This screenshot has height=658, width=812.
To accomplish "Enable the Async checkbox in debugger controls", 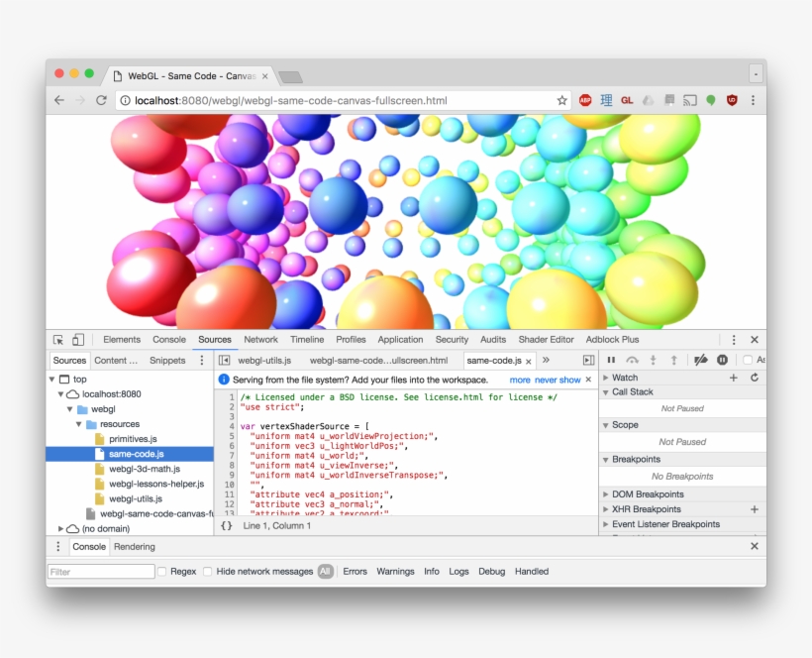I will [749, 359].
